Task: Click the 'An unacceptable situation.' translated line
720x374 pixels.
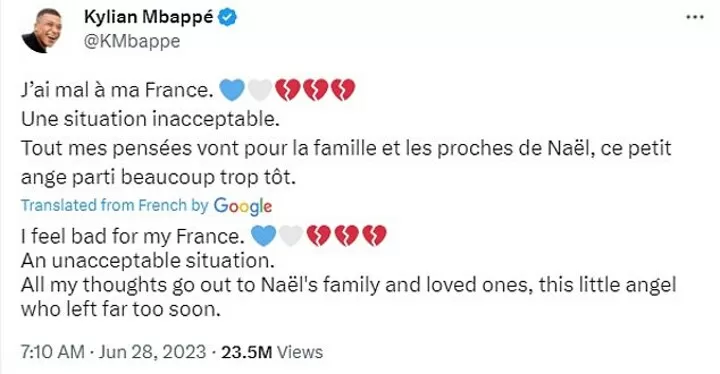Action: [x=148, y=261]
